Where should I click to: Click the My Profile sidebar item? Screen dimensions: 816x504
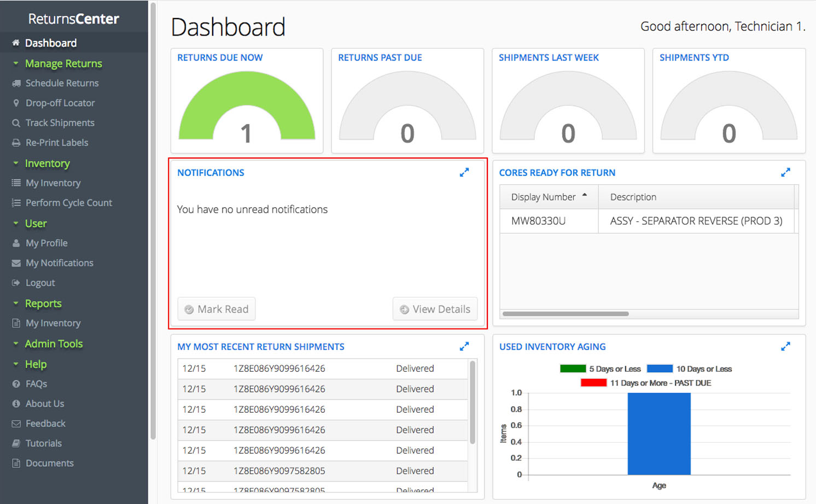click(x=46, y=243)
